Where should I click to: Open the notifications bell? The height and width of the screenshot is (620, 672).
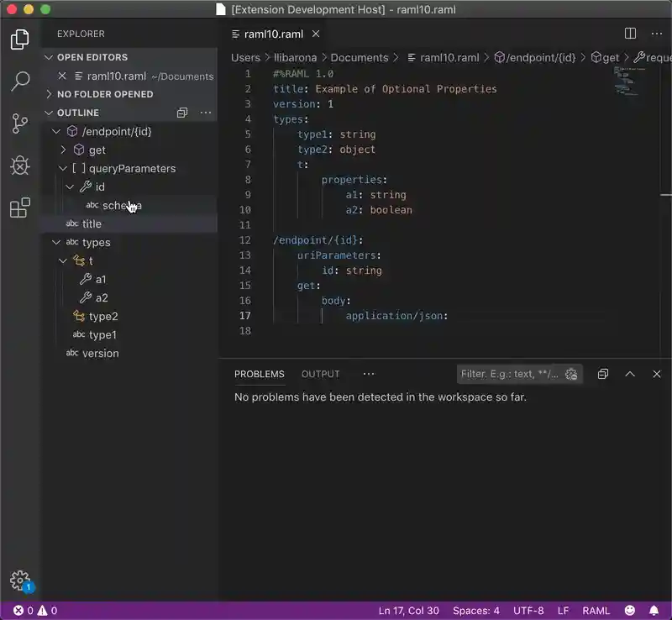(655, 611)
